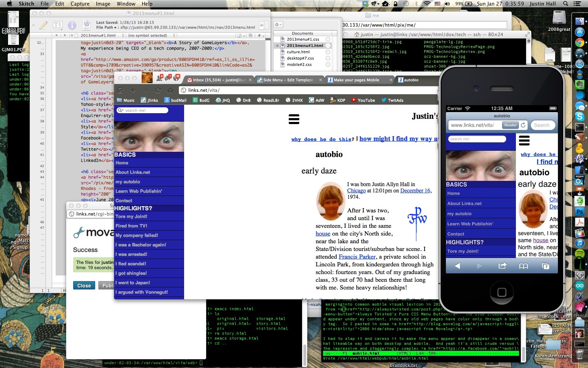This screenshot has height=368, width=588.
Task: Click the Reader button in iPhone Safari
Action: point(510,125)
